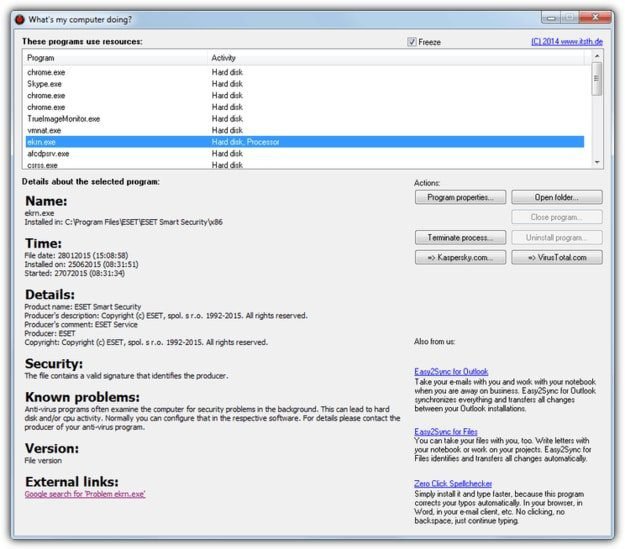
Task: Click the Terminate process button
Action: click(x=460, y=237)
